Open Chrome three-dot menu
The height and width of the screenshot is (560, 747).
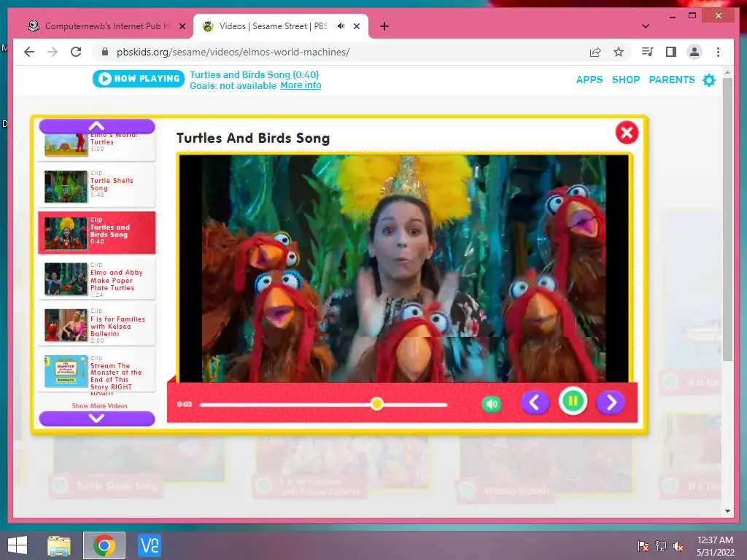[x=718, y=52]
